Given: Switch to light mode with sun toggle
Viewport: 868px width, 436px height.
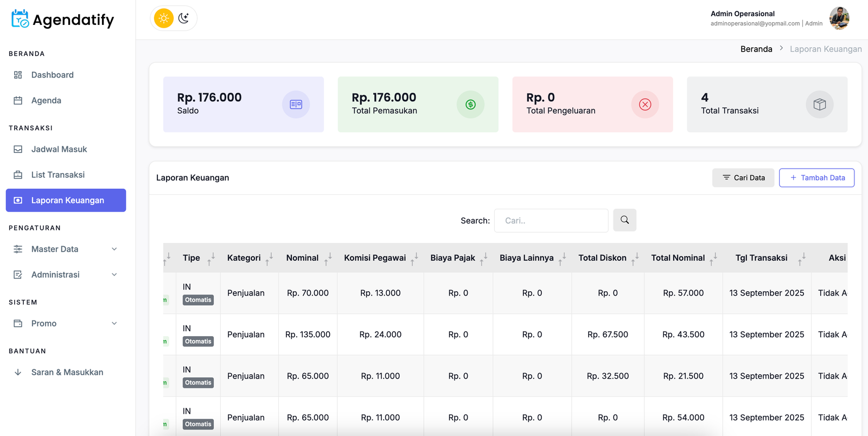Looking at the screenshot, I should coord(163,18).
